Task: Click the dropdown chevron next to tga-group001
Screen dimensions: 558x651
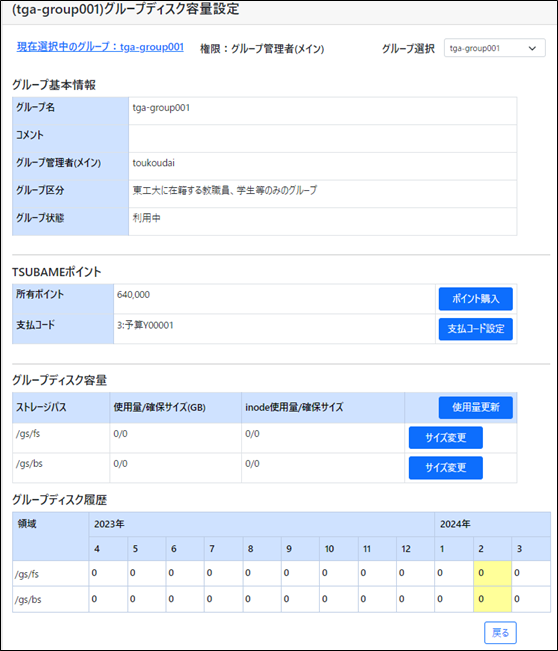Action: 532,48
